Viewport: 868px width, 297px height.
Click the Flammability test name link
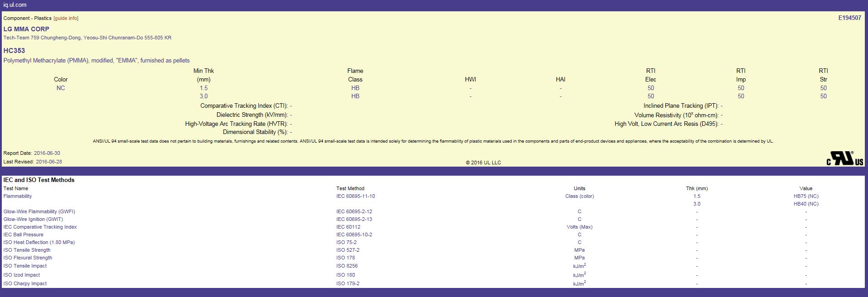[18, 196]
